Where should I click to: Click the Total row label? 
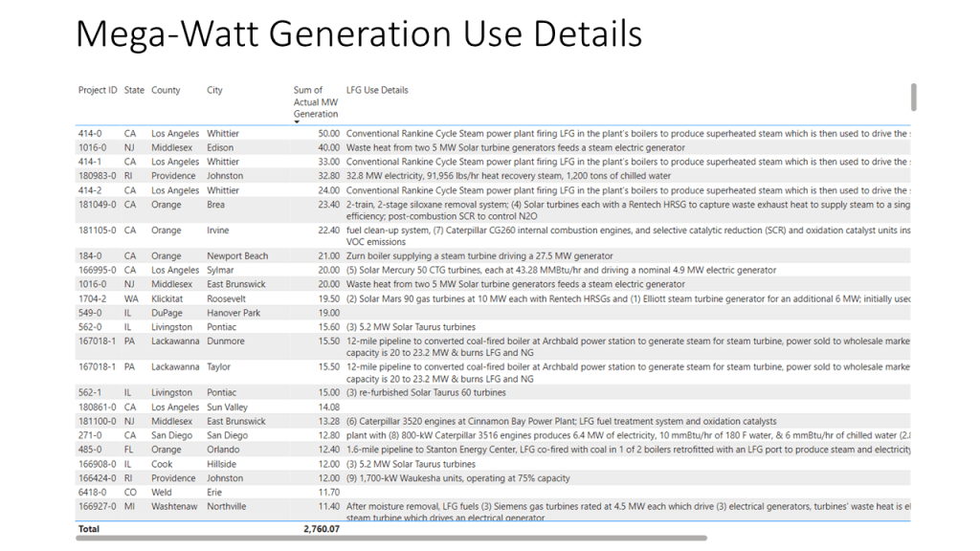[x=89, y=528]
